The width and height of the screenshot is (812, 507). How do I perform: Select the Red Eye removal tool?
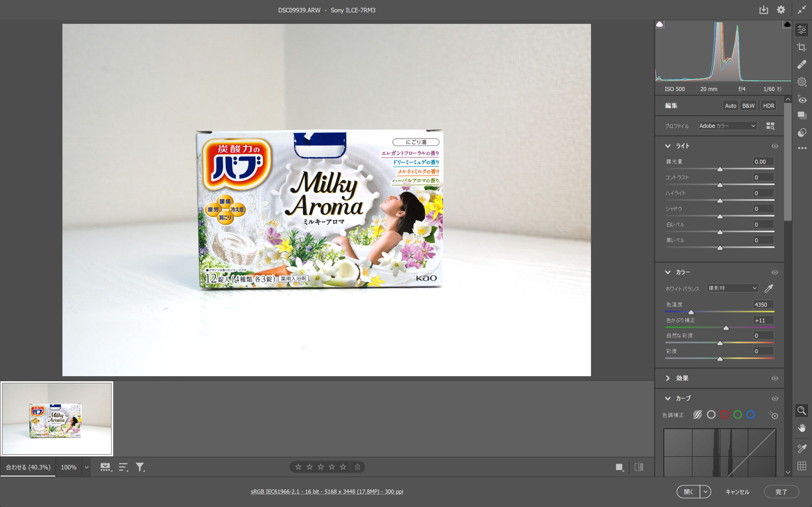(802, 99)
